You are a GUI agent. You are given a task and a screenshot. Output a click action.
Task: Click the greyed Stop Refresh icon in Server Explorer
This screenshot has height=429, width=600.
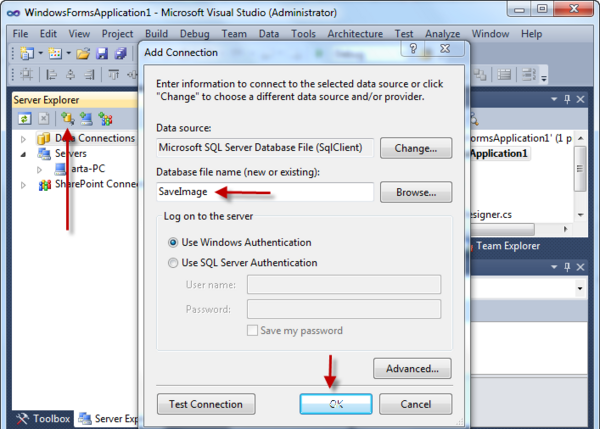[x=44, y=119]
